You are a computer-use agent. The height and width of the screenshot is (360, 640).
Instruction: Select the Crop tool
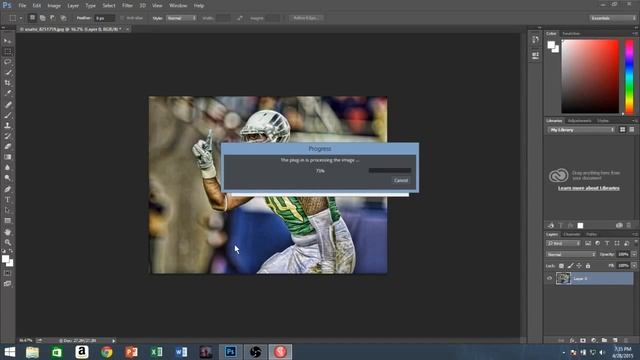pos(7,83)
